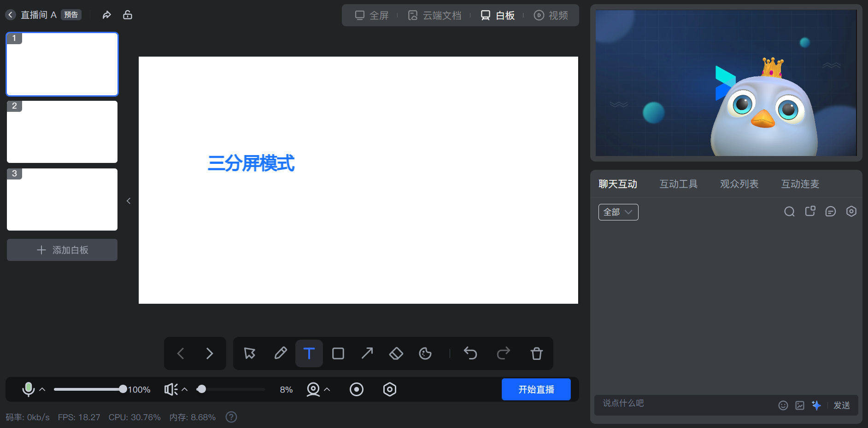Click the FPS: 18.27 status text
This screenshot has width=868, height=428.
[79, 417]
